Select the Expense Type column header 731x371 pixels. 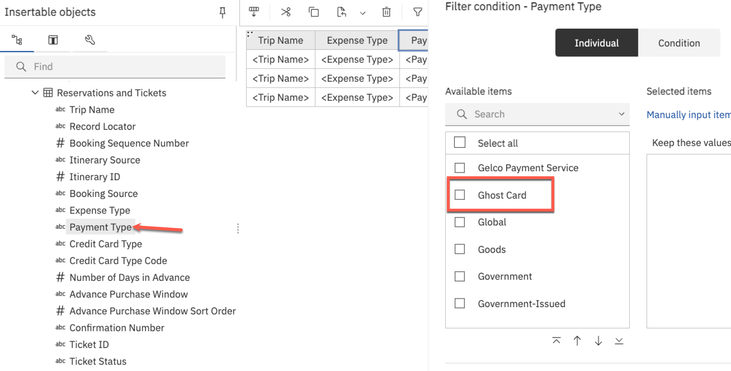[357, 41]
